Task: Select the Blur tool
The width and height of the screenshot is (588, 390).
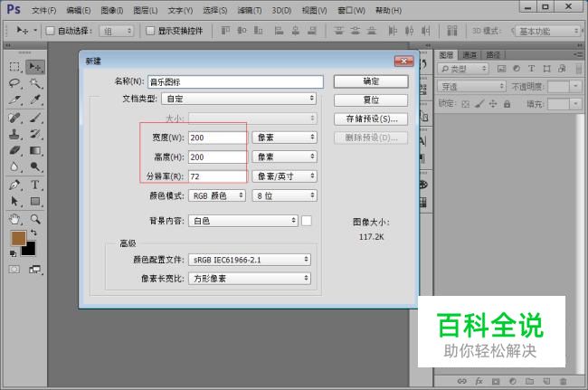Action: 14,166
